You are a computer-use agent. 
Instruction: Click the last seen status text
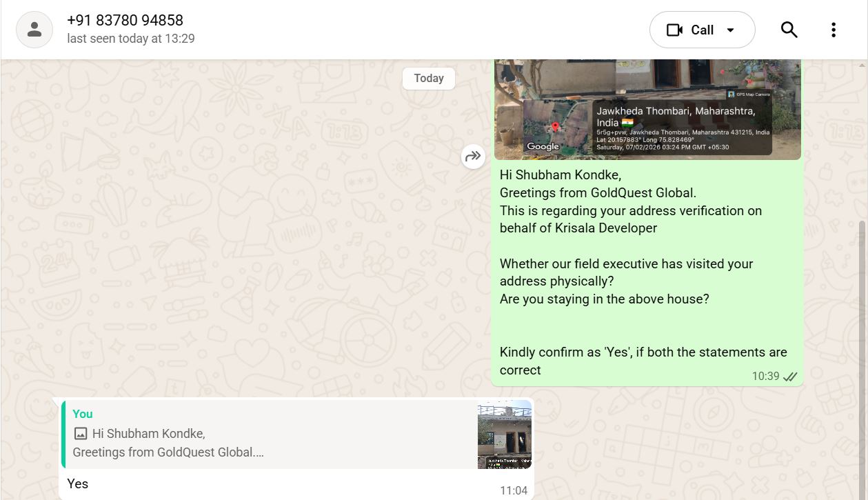click(130, 39)
